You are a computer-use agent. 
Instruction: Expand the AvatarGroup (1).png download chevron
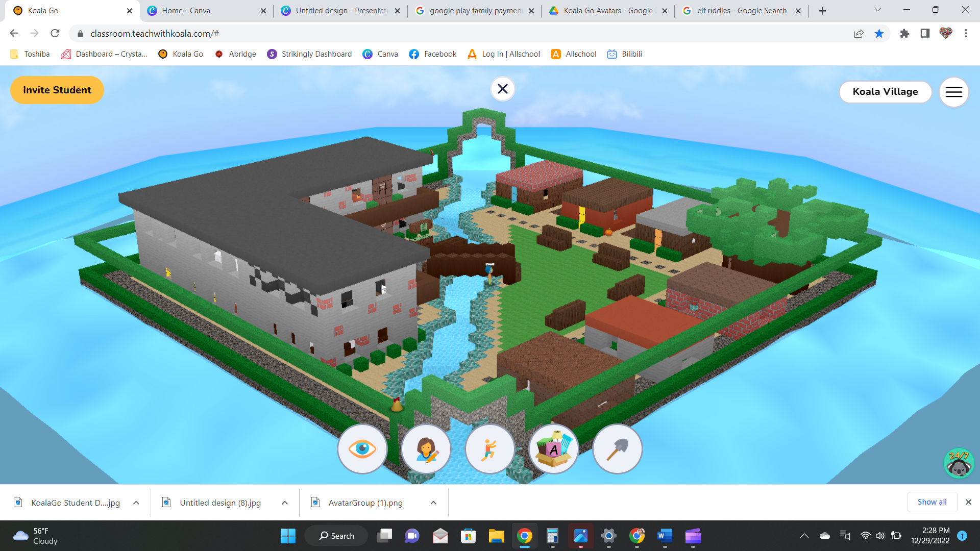433,503
